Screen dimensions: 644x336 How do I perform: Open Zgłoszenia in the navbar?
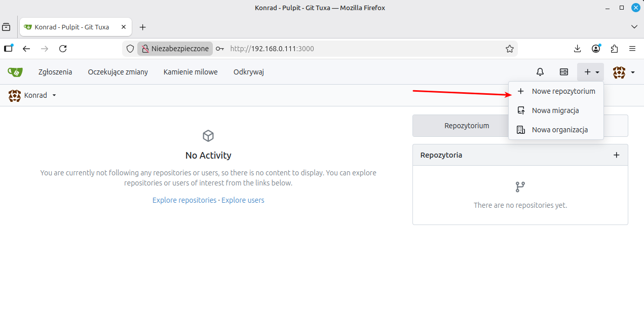(x=55, y=72)
